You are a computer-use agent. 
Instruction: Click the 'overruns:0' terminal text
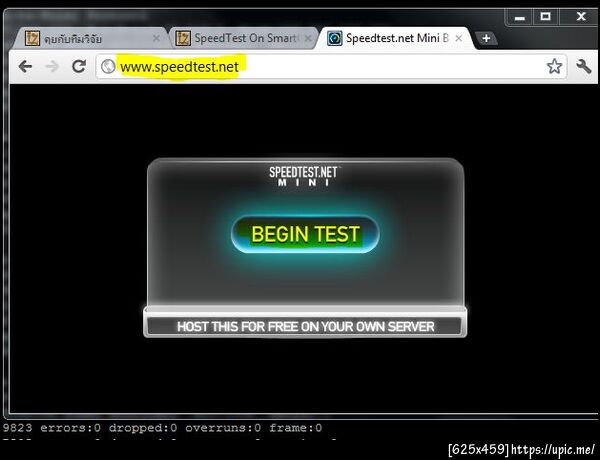tap(223, 427)
